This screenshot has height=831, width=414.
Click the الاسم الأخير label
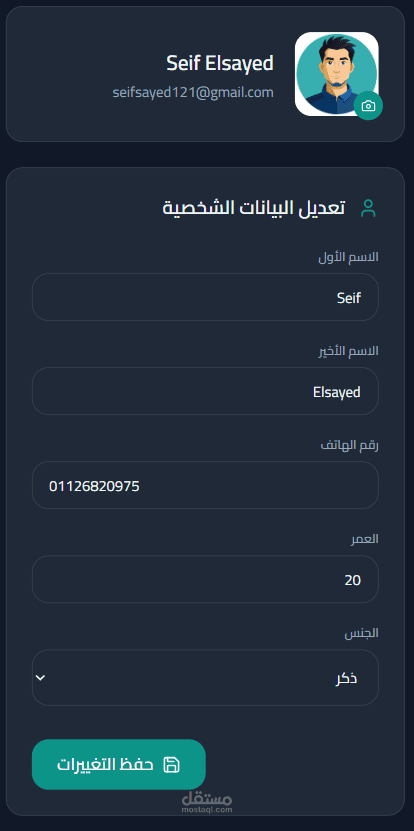coord(348,351)
